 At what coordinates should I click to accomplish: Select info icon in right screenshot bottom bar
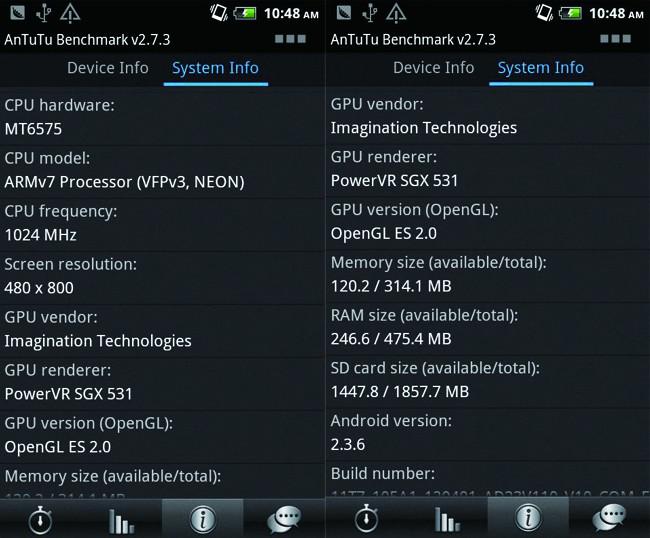coord(528,517)
